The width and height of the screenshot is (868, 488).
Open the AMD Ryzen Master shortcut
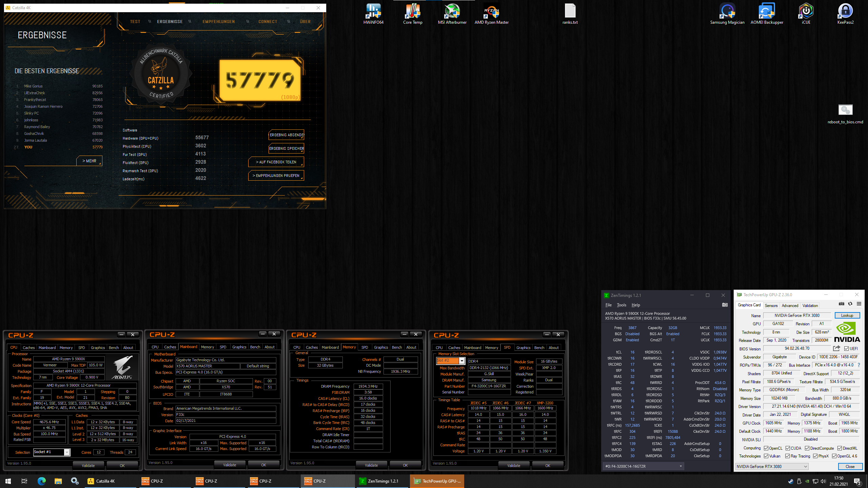tap(491, 14)
